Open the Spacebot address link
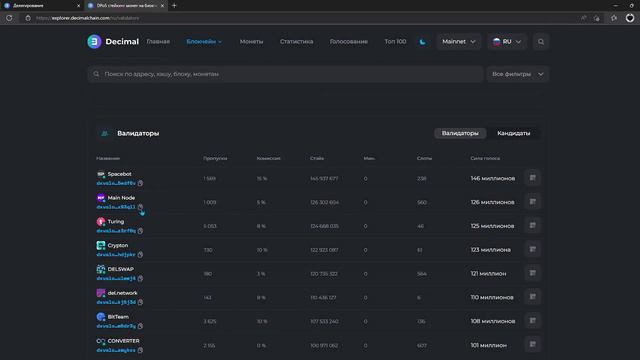Viewport: 640px width, 360px height. tap(116, 183)
